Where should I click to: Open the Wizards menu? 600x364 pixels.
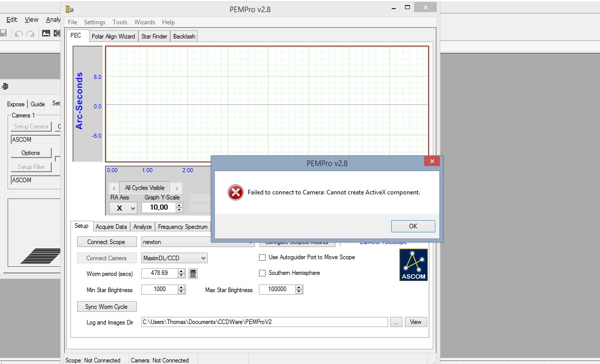pyautogui.click(x=144, y=22)
